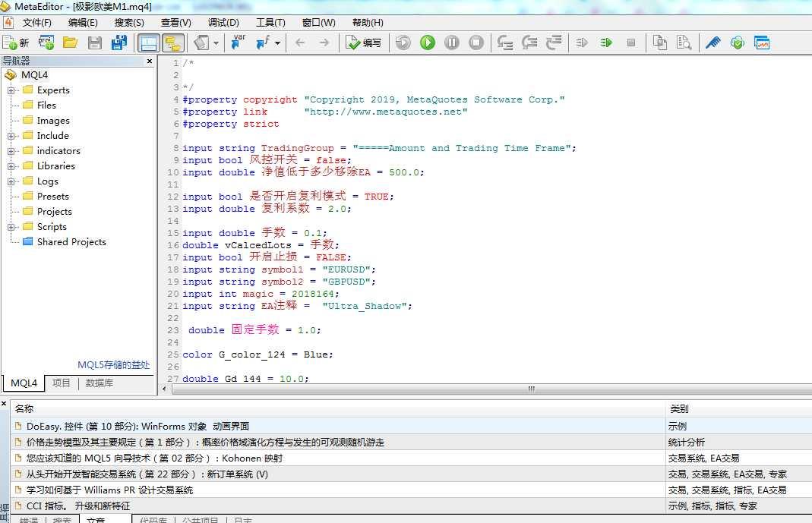Image resolution: width=812 pixels, height=523 pixels.
Task: Start debugging with the green play button
Action: click(427, 43)
